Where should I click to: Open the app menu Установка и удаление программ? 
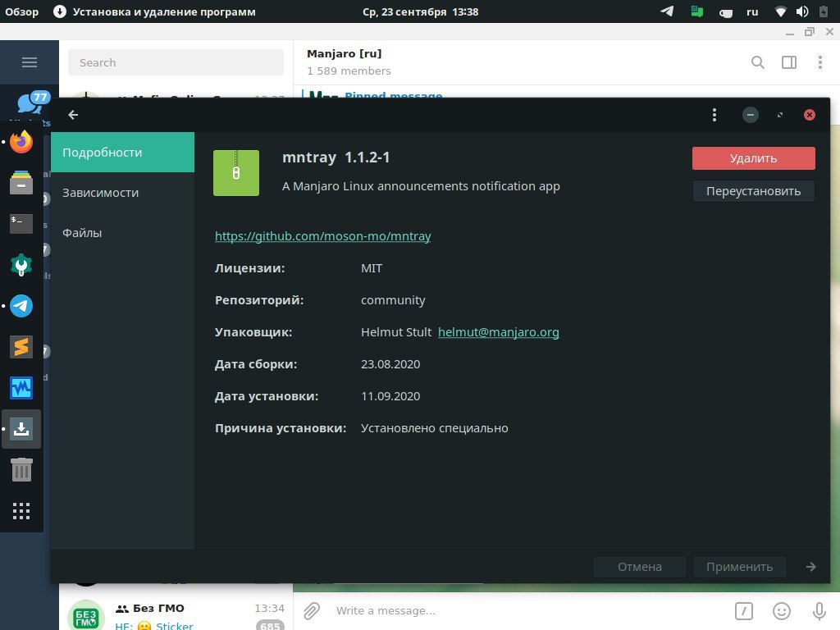coord(155,11)
